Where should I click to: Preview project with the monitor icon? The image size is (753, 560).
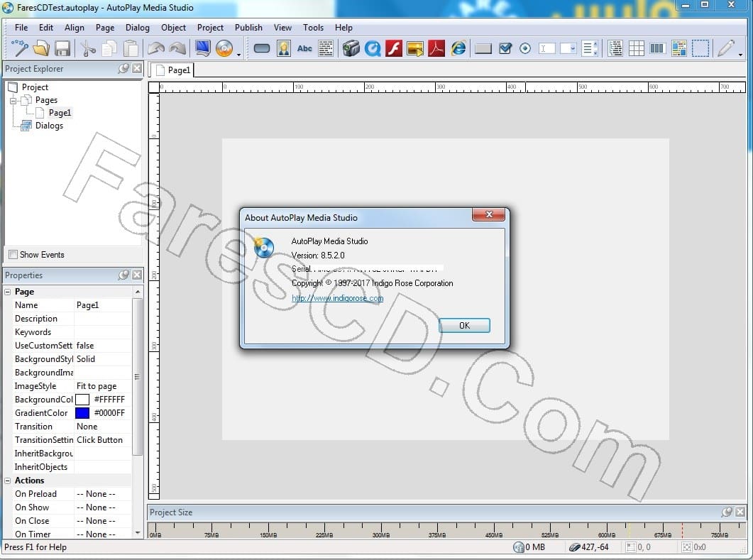click(x=203, y=48)
